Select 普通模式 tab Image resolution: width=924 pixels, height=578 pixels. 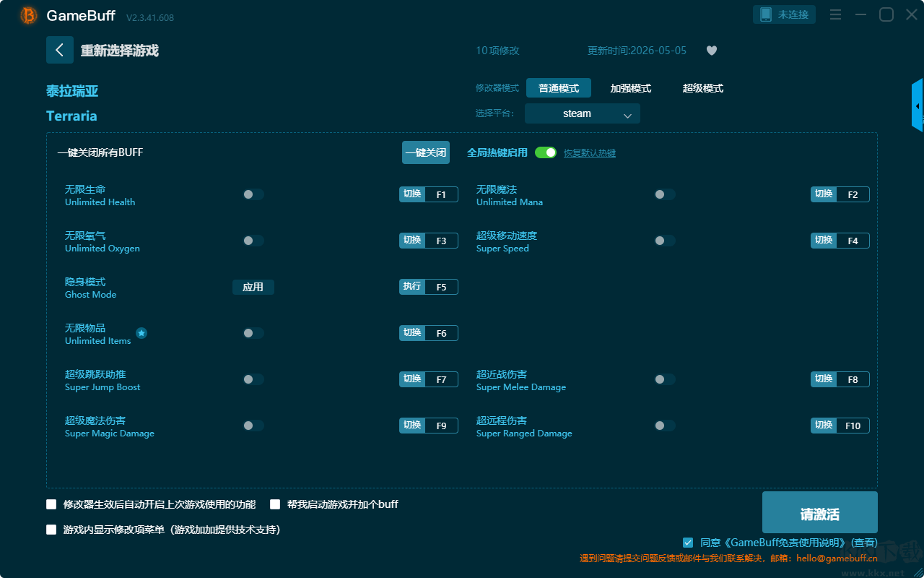(559, 88)
